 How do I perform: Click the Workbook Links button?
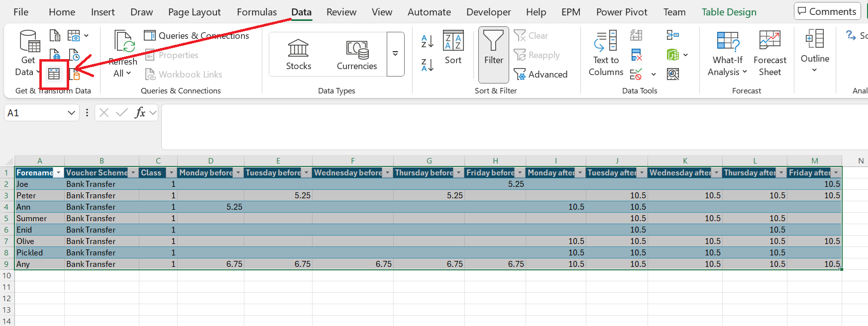pyautogui.click(x=184, y=75)
